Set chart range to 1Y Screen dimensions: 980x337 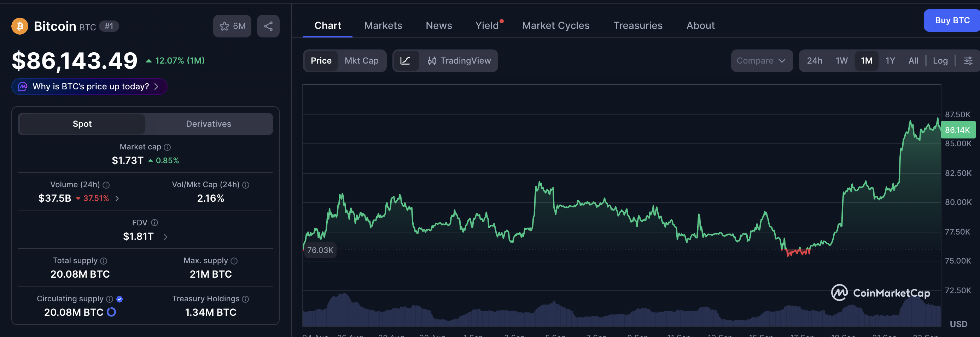(890, 61)
